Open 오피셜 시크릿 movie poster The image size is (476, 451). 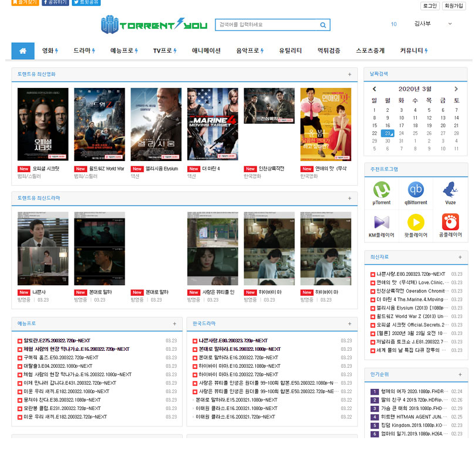click(43, 124)
